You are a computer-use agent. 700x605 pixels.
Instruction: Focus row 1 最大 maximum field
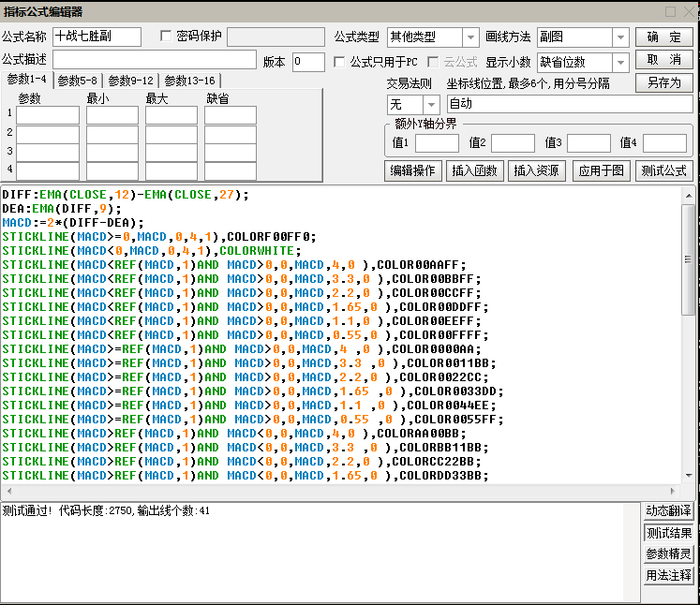171,115
